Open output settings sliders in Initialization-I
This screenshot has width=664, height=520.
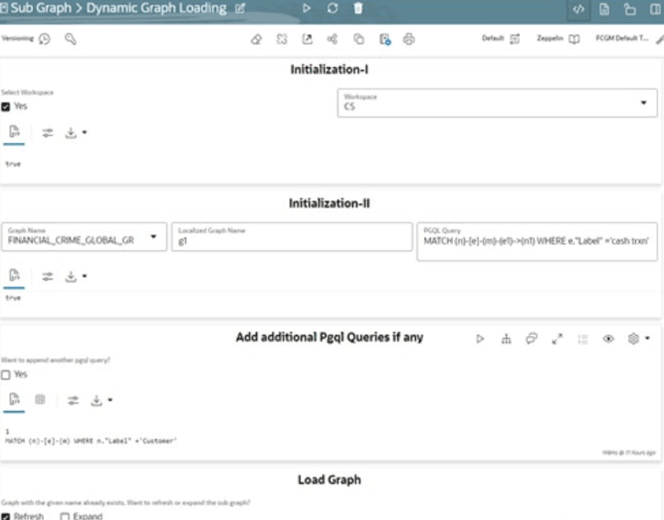click(x=47, y=133)
